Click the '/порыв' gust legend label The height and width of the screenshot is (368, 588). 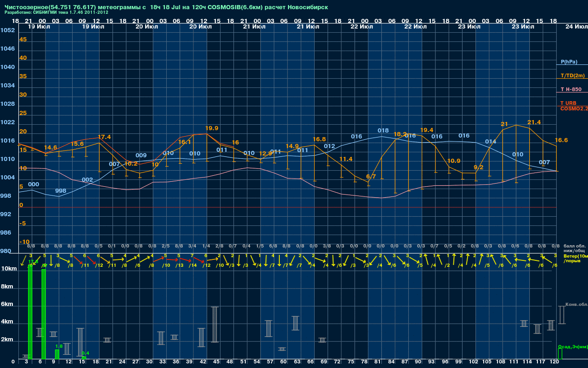[x=571, y=261]
